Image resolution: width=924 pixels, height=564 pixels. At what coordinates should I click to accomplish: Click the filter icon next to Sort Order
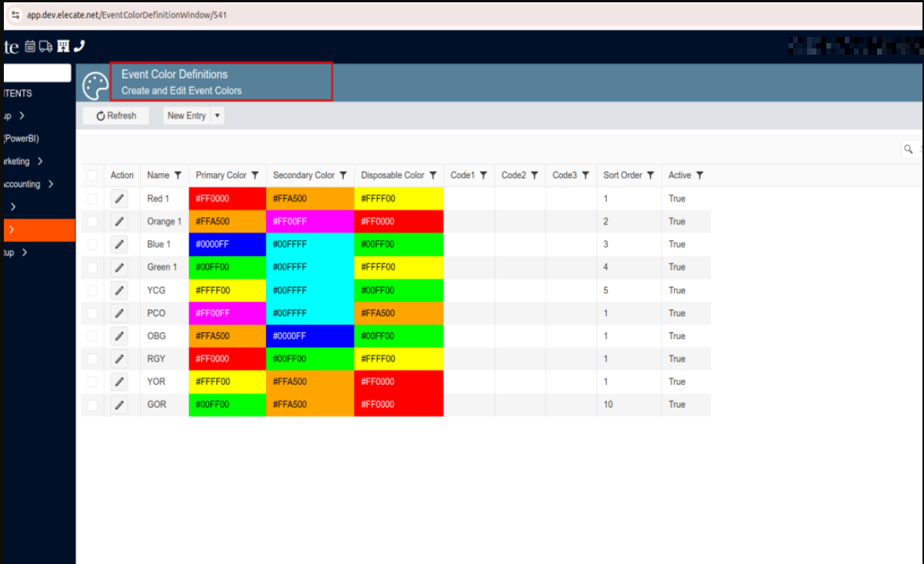coord(650,175)
